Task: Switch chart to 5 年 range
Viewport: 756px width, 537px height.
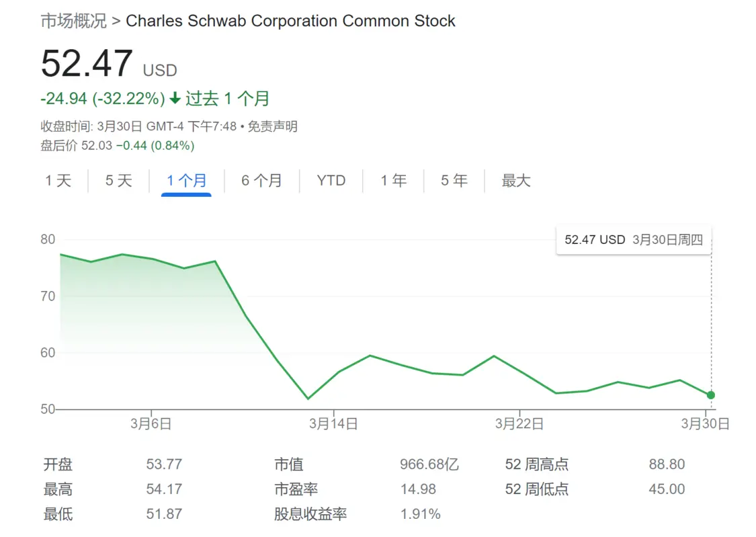Action: pos(454,181)
